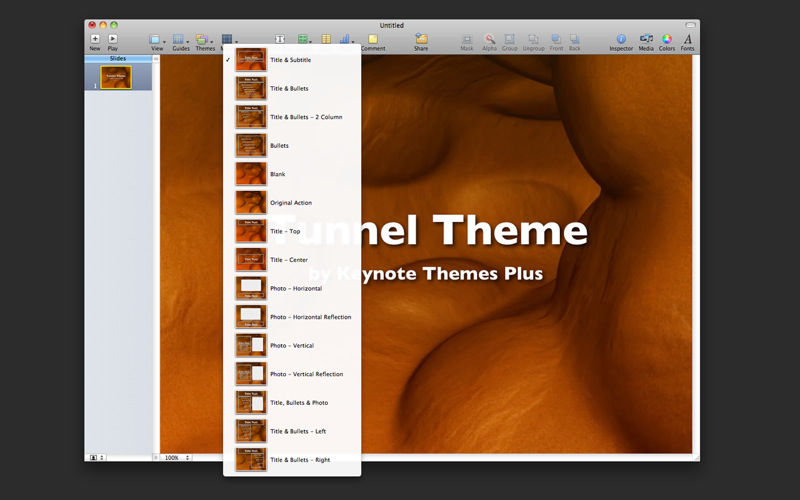Click the Ungroup objects icon
The image size is (800, 500).
[x=533, y=39]
